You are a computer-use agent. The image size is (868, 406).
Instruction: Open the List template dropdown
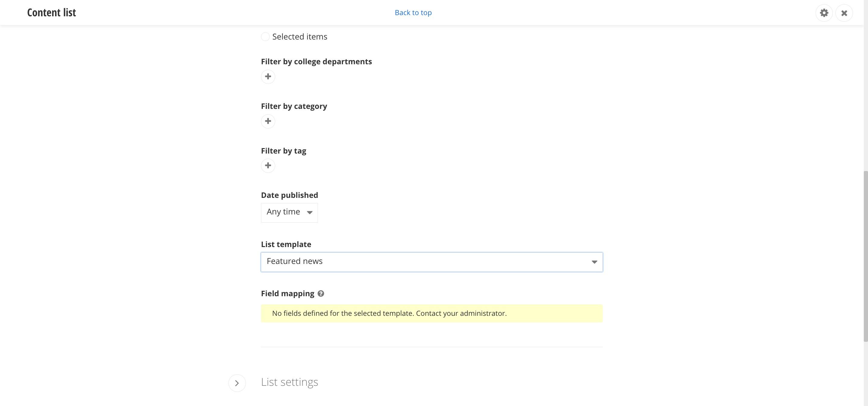click(x=432, y=262)
